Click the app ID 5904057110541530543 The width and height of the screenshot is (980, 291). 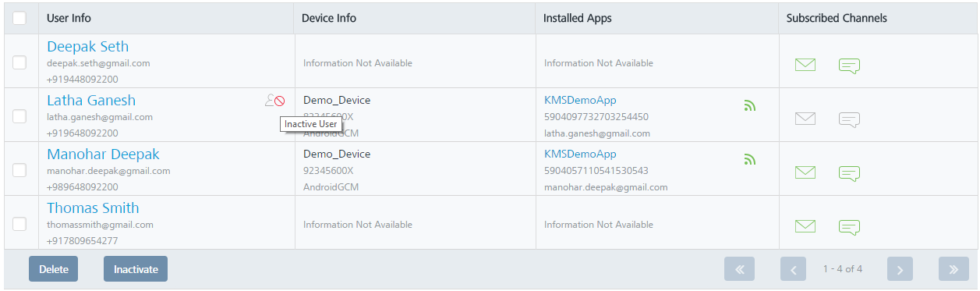point(596,171)
